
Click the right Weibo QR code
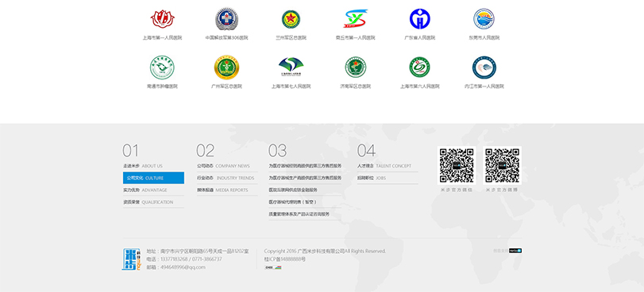pos(503,166)
